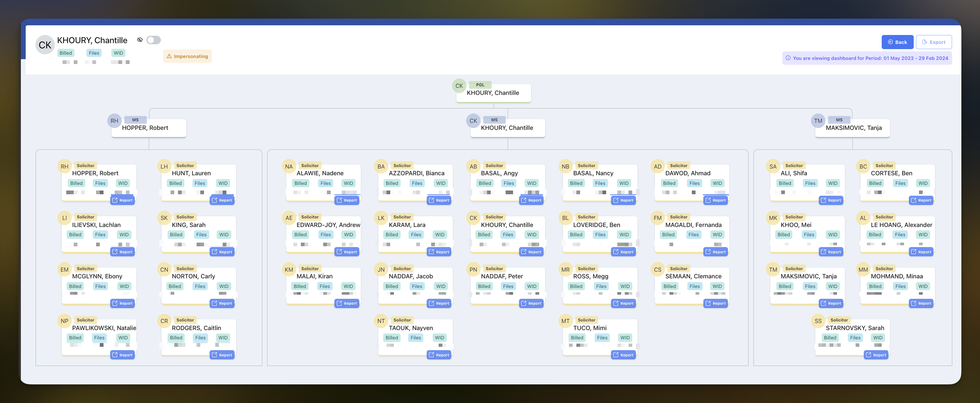Select WID tag on NORTON, Carly card
Image resolution: width=980 pixels, height=403 pixels.
point(224,287)
